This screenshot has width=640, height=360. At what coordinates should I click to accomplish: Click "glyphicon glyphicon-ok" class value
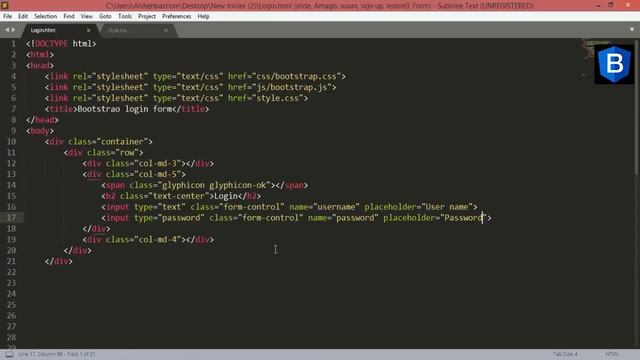(x=214, y=185)
